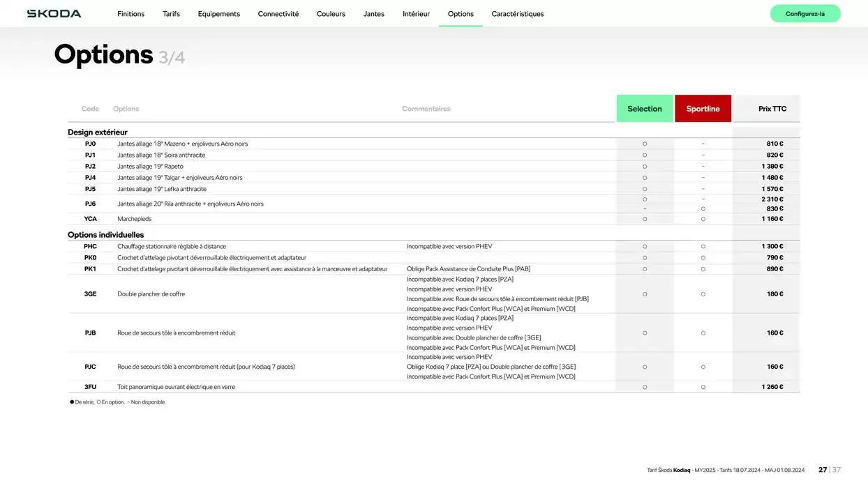Image resolution: width=868 pixels, height=488 pixels.
Task: Click the PHC Chauffage stationnaire option row
Action: pyautogui.click(x=172, y=247)
